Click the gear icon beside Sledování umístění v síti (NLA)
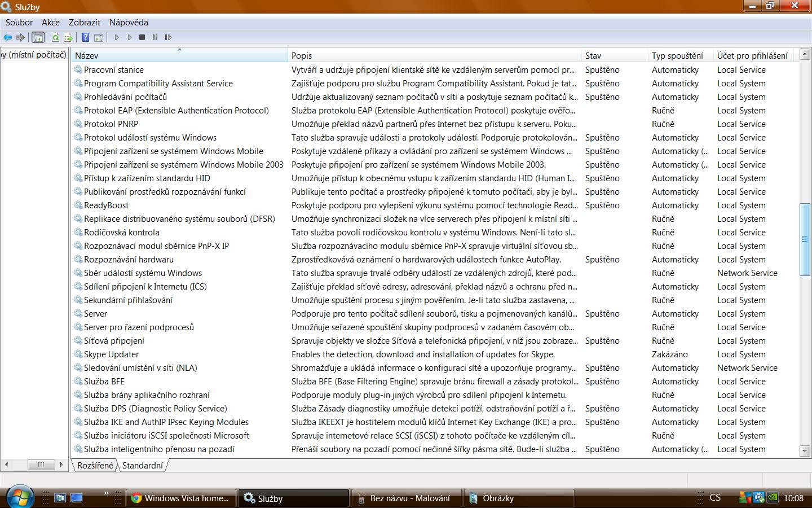Image resolution: width=812 pixels, height=508 pixels. (78, 368)
